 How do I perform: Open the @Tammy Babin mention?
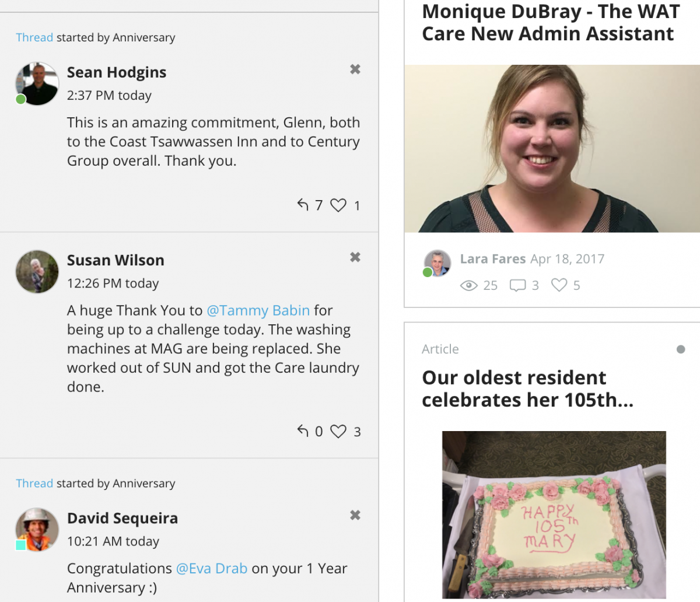coord(258,310)
